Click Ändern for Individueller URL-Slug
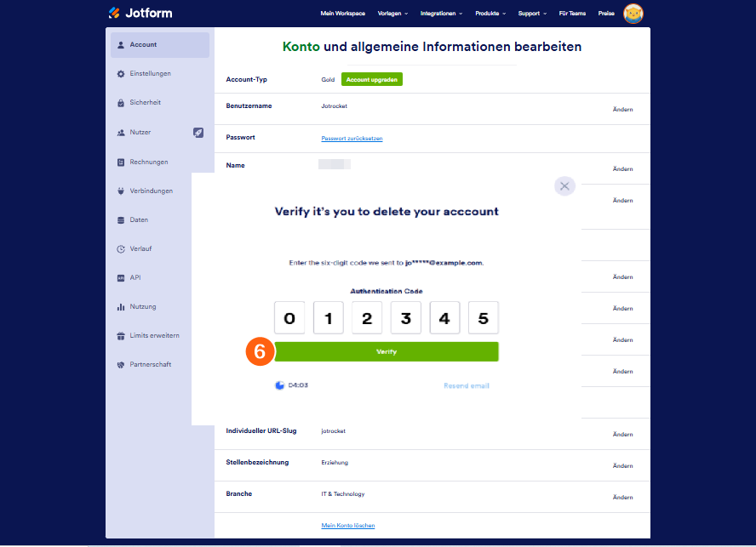 pyautogui.click(x=622, y=434)
